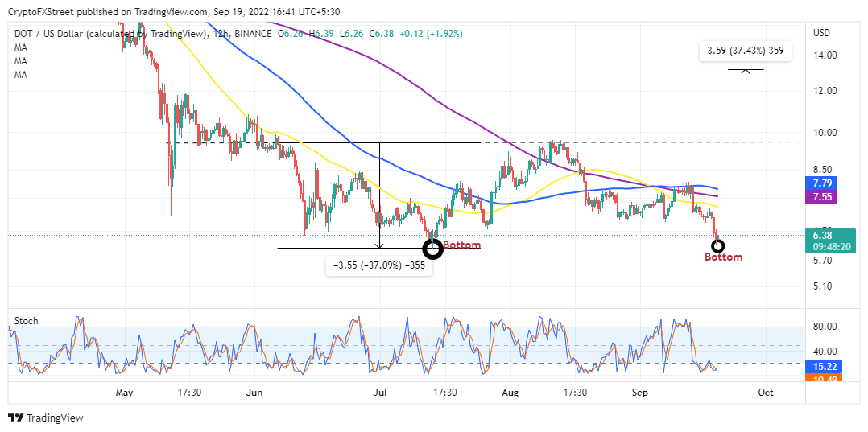Click the black circle marking the July bottom
This screenshot has height=432, width=868.
pyautogui.click(x=433, y=249)
